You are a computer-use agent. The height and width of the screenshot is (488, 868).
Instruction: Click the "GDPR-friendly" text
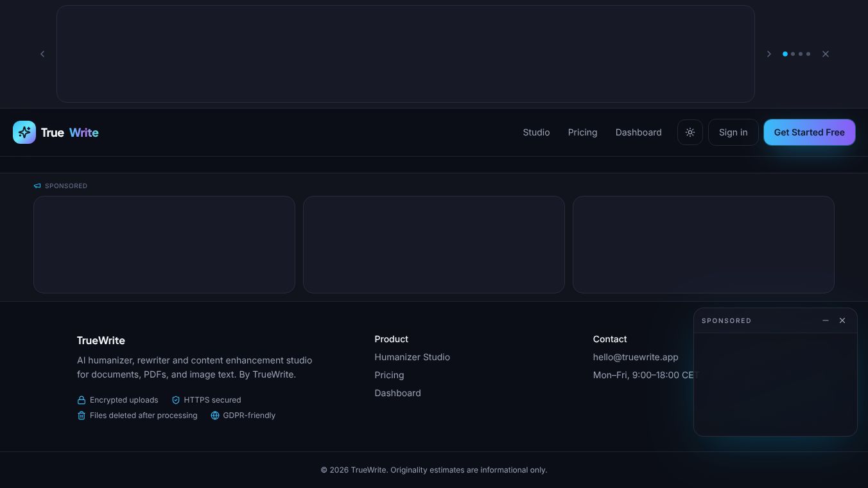pos(249,415)
